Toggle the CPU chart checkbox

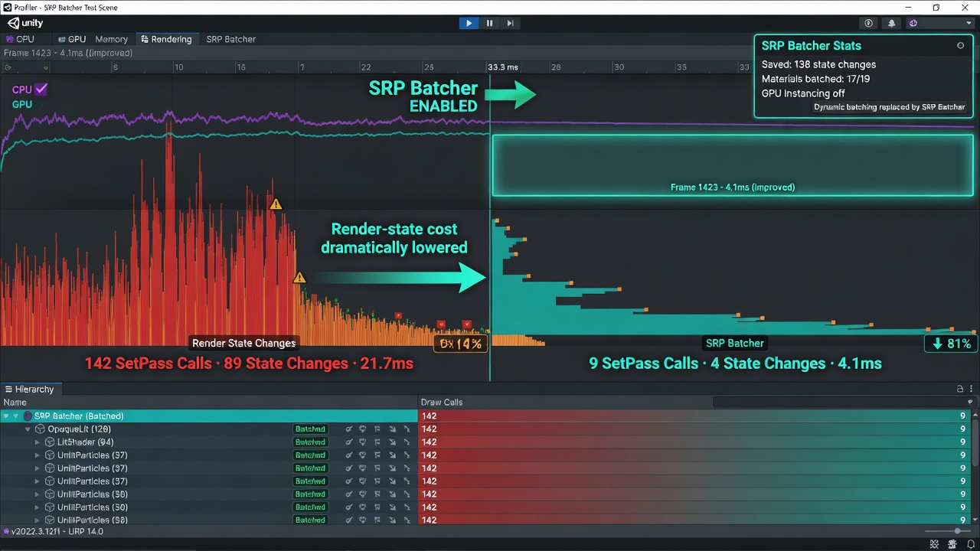click(41, 90)
